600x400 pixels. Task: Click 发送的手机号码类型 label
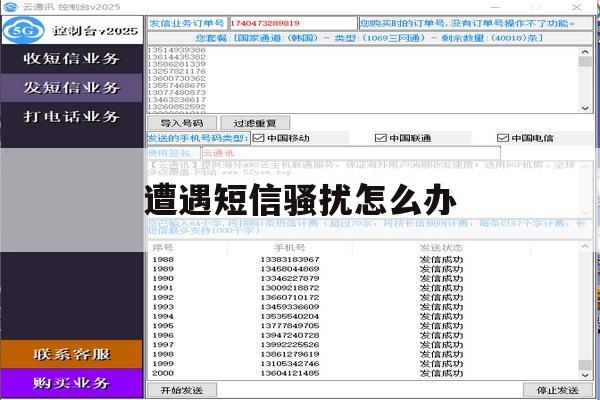[198, 138]
